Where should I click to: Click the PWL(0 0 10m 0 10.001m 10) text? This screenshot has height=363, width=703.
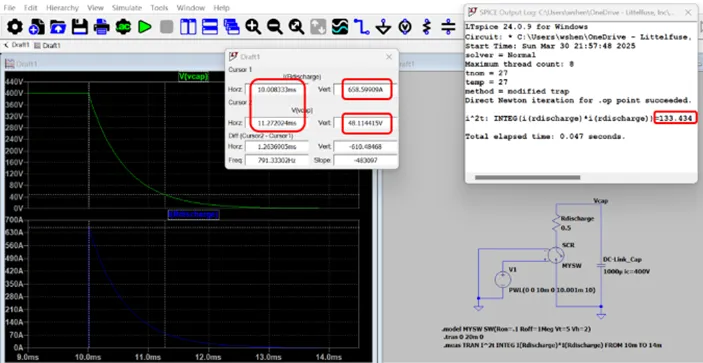tap(551, 290)
